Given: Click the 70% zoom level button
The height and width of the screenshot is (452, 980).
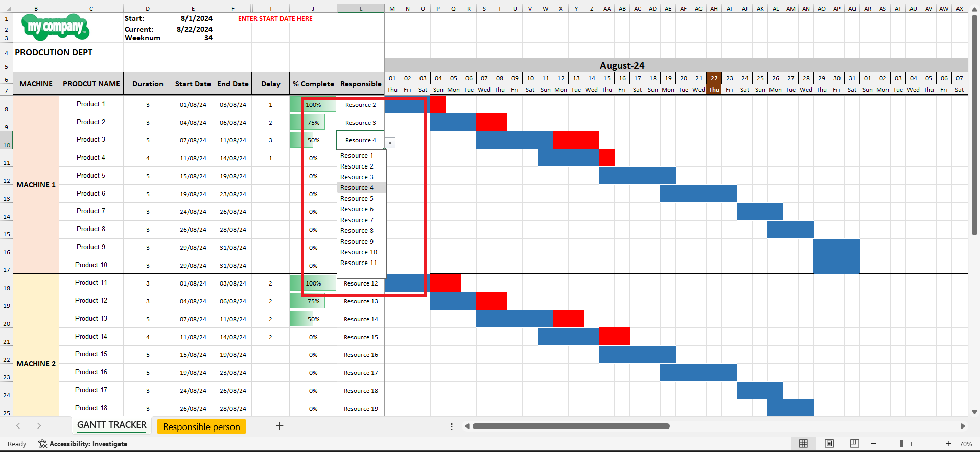Looking at the screenshot, I should (x=965, y=444).
